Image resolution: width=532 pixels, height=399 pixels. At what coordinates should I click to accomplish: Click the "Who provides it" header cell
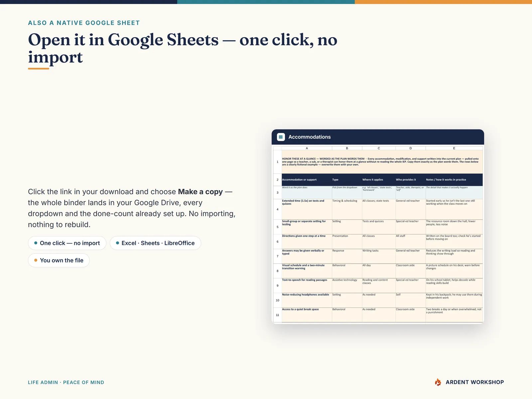pyautogui.click(x=411, y=180)
